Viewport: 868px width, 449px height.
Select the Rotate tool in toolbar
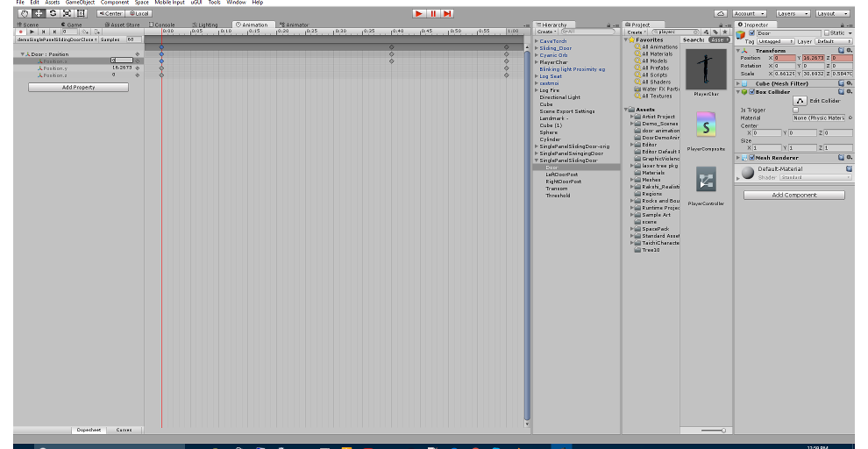click(x=53, y=13)
